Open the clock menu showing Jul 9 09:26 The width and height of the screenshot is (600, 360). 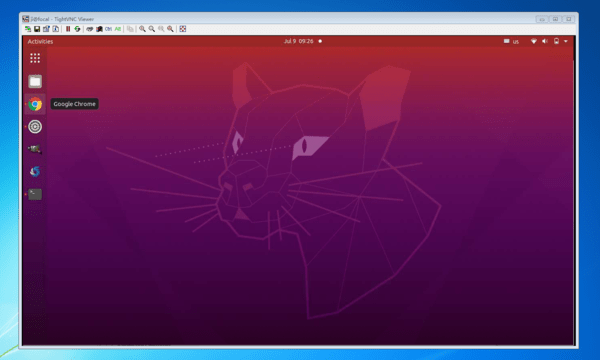298,41
